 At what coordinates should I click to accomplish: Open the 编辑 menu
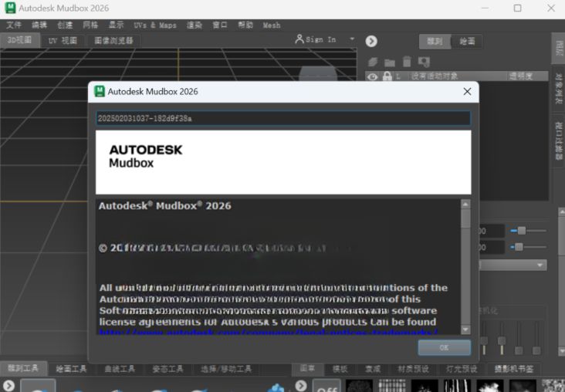tap(39, 25)
